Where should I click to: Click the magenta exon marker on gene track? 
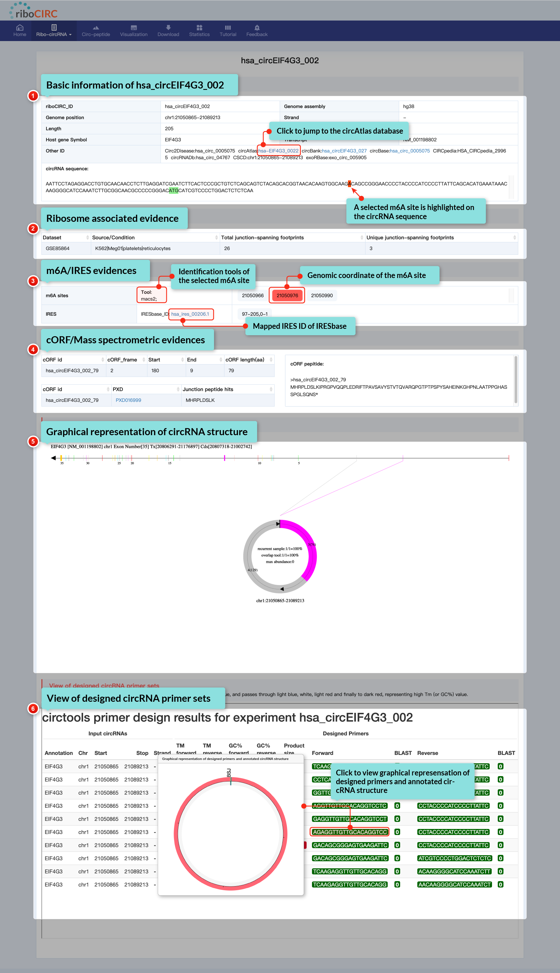tap(224, 458)
